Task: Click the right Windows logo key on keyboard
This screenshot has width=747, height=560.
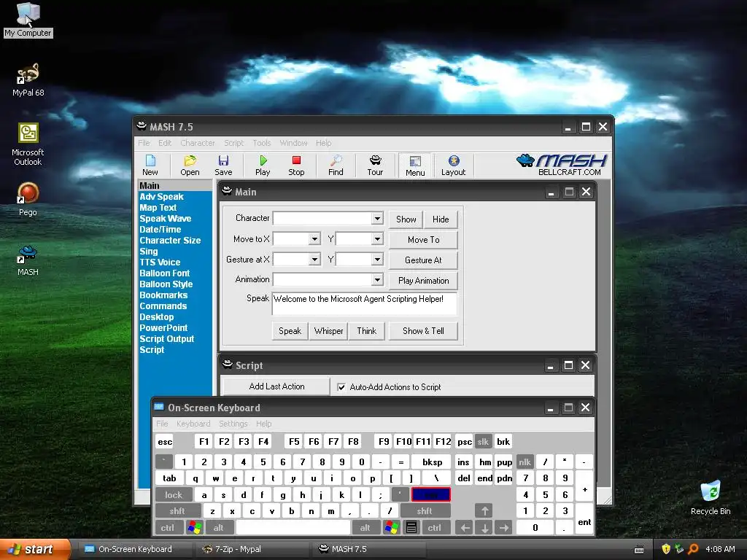Action: 391,528
